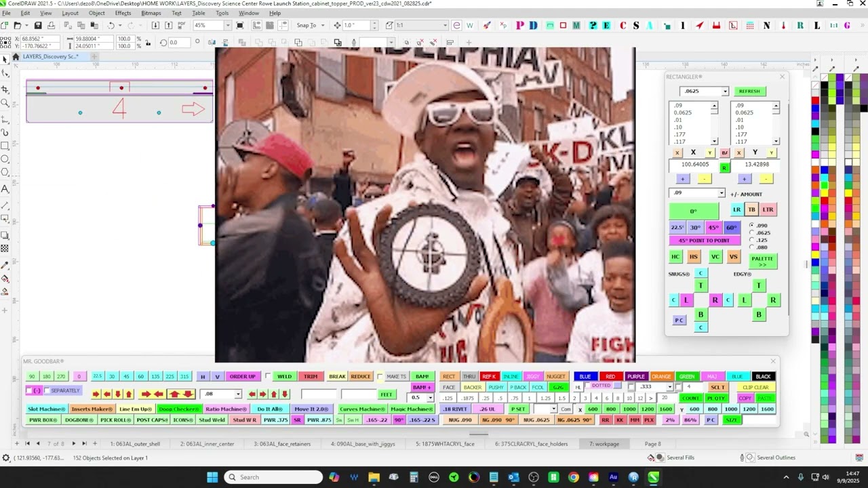
Task: Click the PALETTE >> button
Action: pyautogui.click(x=762, y=261)
